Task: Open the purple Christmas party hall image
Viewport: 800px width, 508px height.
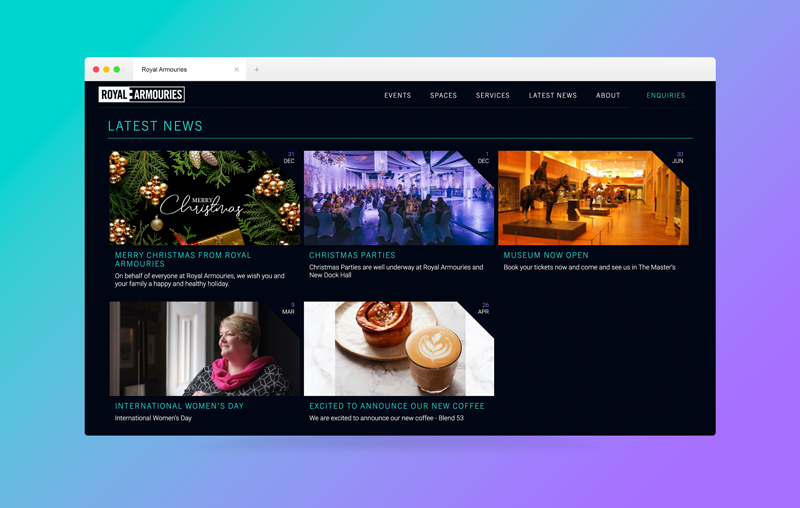Action: pyautogui.click(x=398, y=198)
